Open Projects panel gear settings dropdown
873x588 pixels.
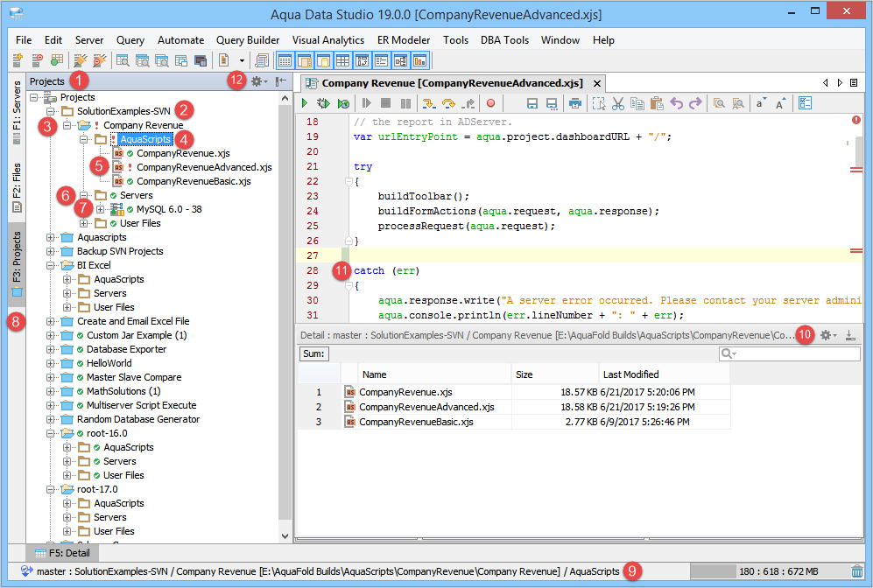coord(259,81)
